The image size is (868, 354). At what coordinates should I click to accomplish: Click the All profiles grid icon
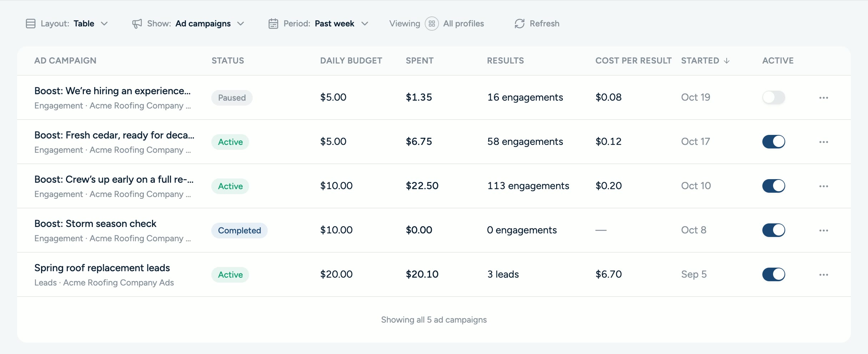[432, 24]
